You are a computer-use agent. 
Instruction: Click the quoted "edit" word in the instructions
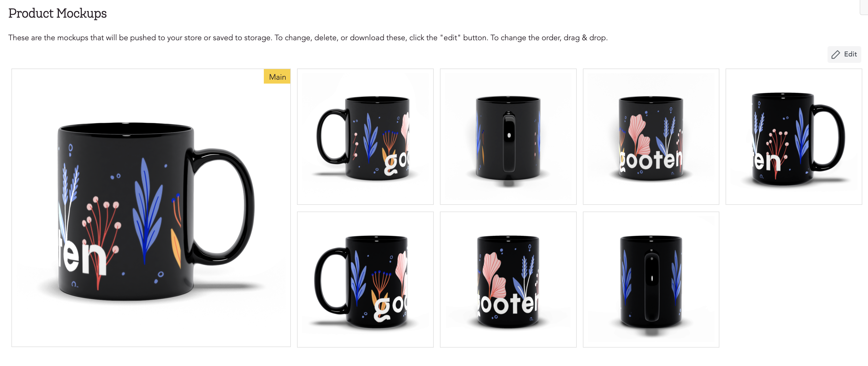point(450,38)
